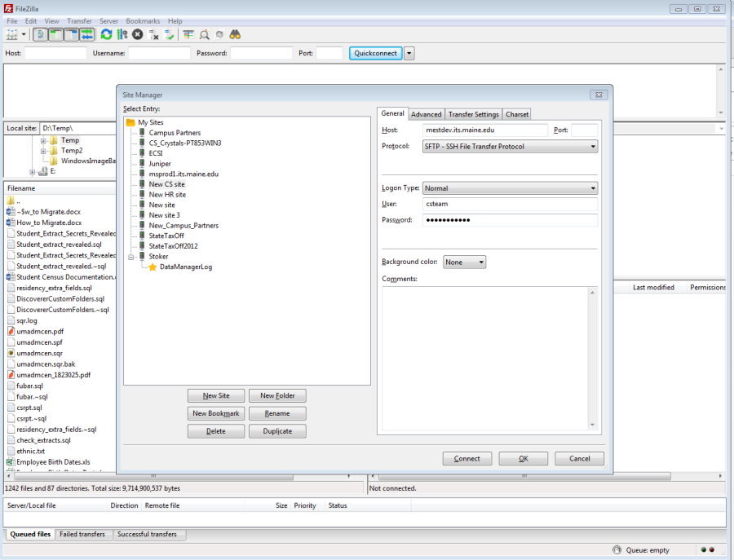Open the File menu
The height and width of the screenshot is (560, 734).
pos(11,21)
